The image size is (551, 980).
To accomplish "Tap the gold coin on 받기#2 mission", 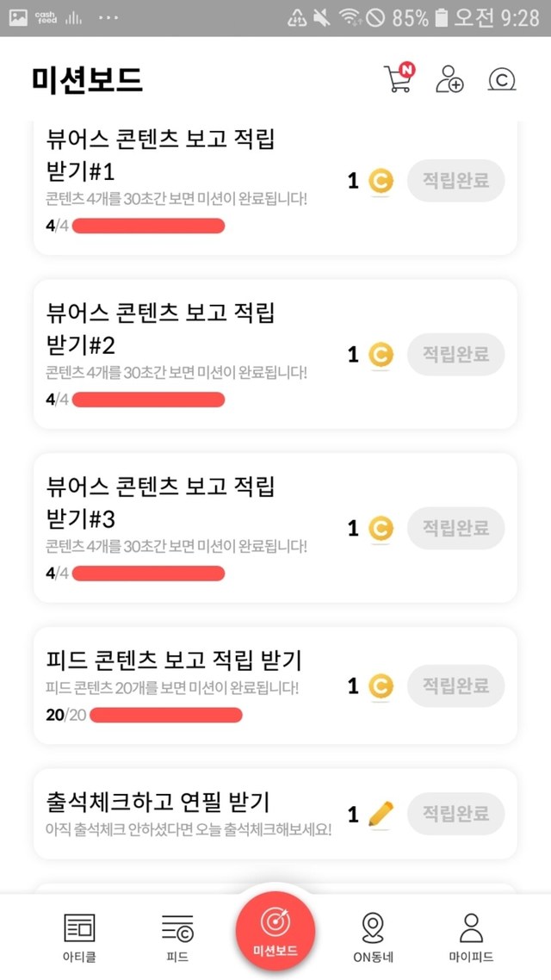I will pos(381,354).
